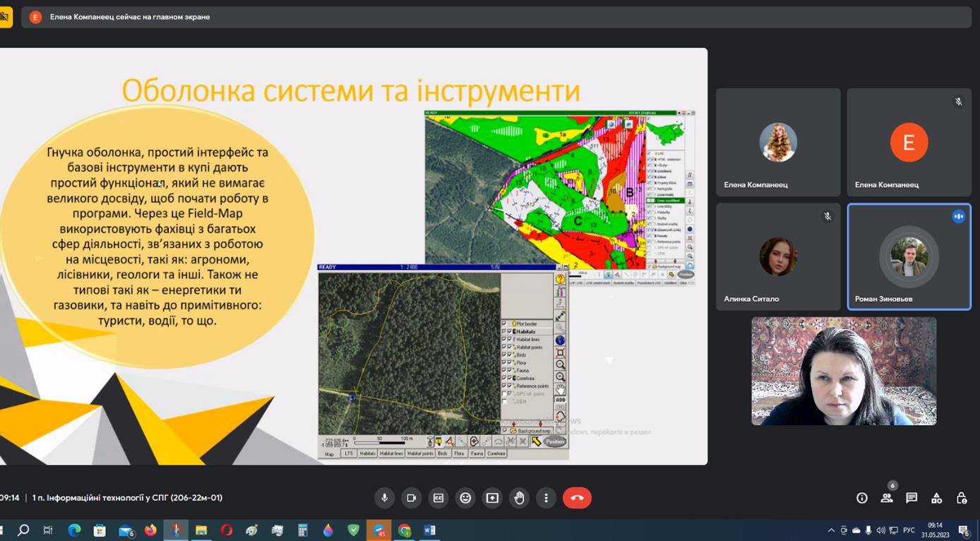
Task: Open the meeting details info icon
Action: click(861, 498)
